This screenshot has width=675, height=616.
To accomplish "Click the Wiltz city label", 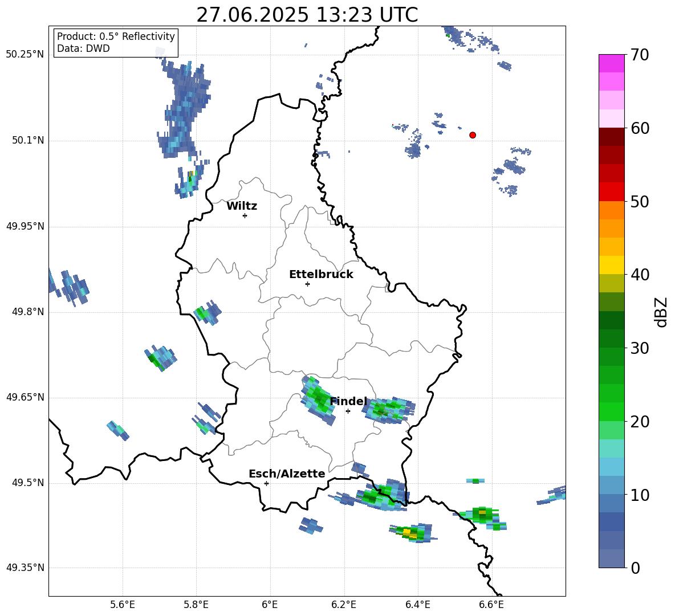I will (242, 206).
